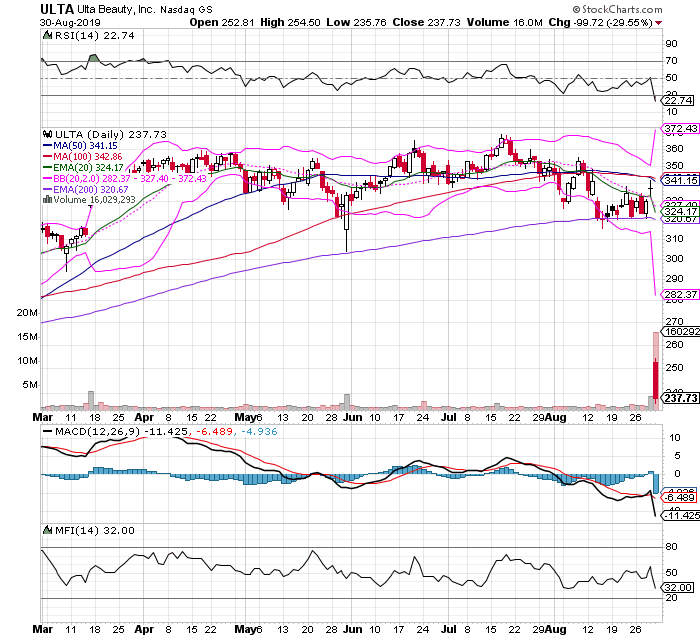The width and height of the screenshot is (700, 639).
Task: Click the large red Aug 30 candlestick
Action: 655,380
